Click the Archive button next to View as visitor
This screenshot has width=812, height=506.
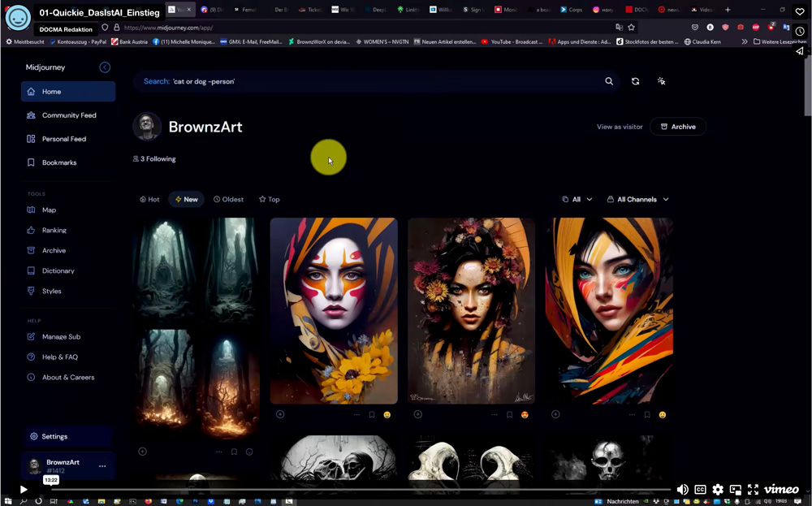pos(678,127)
